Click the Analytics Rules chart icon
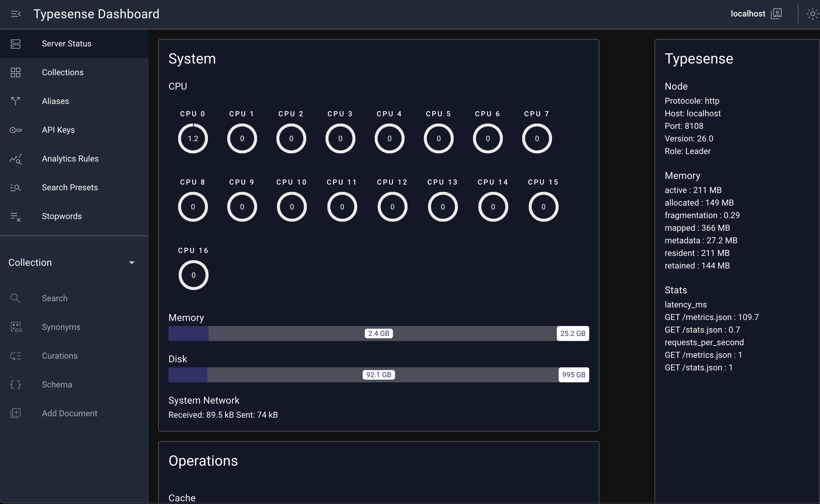The height and width of the screenshot is (504, 820). pos(15,159)
